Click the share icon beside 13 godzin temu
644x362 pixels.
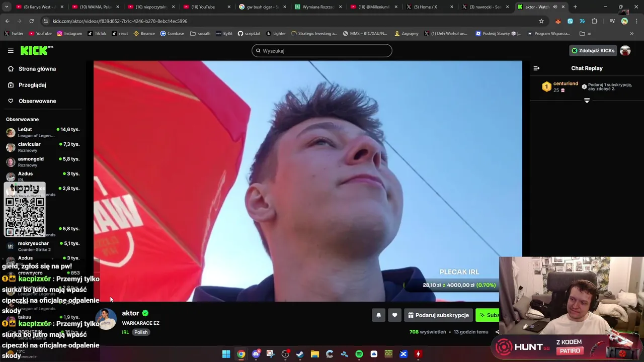click(497, 332)
